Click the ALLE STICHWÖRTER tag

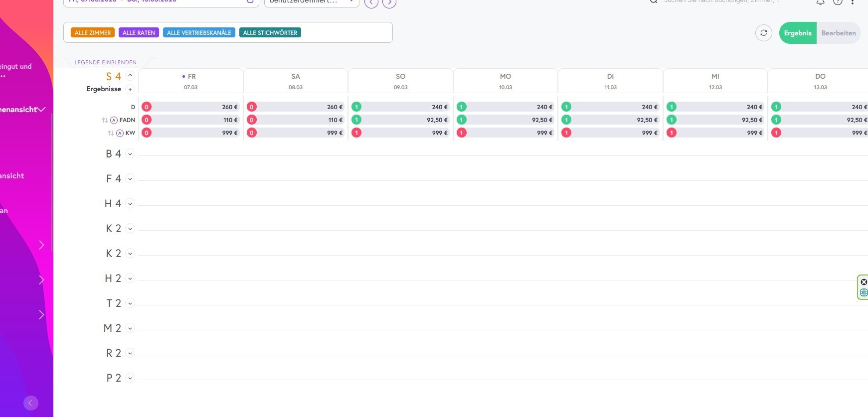pos(270,33)
